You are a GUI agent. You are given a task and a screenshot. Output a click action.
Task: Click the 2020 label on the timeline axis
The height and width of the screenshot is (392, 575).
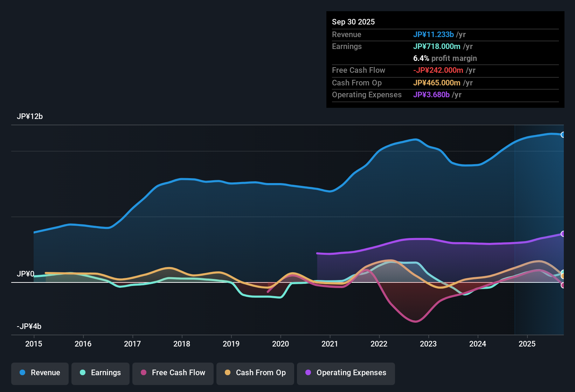(x=280, y=344)
